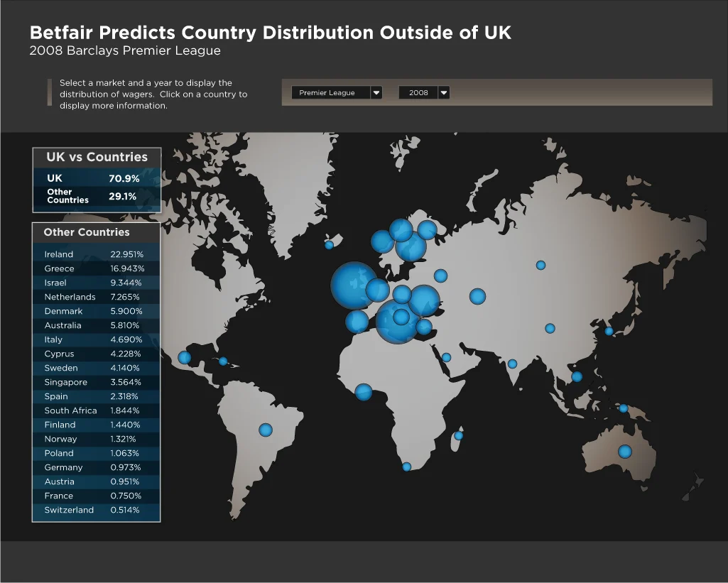Open the Premier League market dropdown arrow
Screen dimensions: 728x583
376,93
